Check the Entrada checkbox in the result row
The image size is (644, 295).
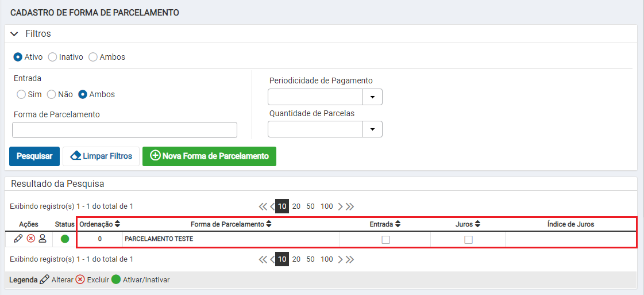(385, 240)
